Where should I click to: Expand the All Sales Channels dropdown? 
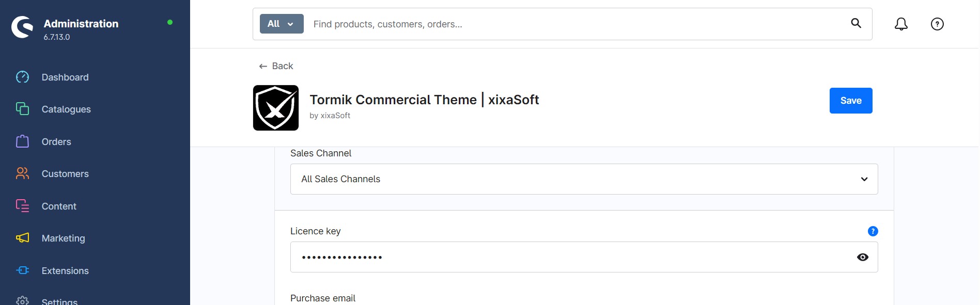point(584,179)
